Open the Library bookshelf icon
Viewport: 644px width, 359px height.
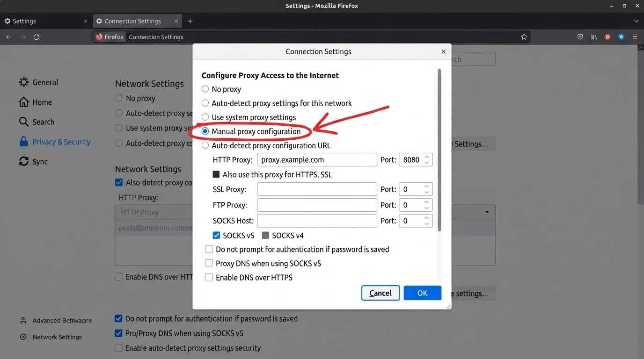point(594,37)
